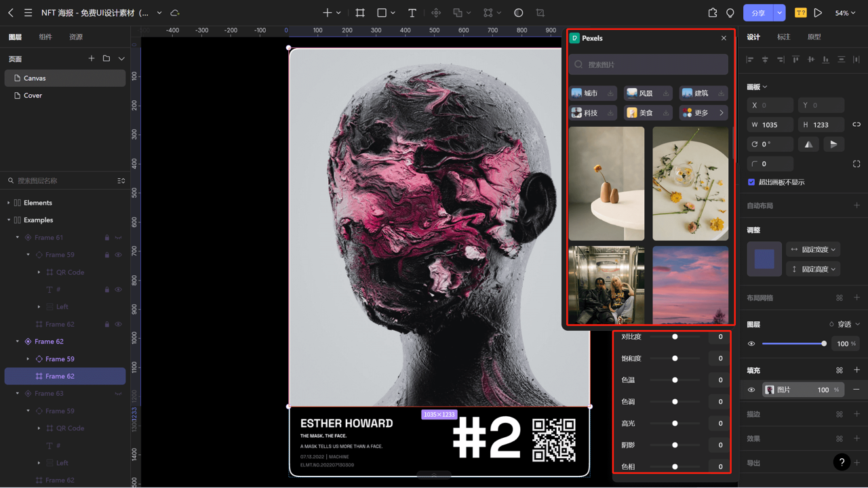Image resolution: width=868 pixels, height=488 pixels.
Task: Collapse the Examples layer group
Action: point(9,220)
